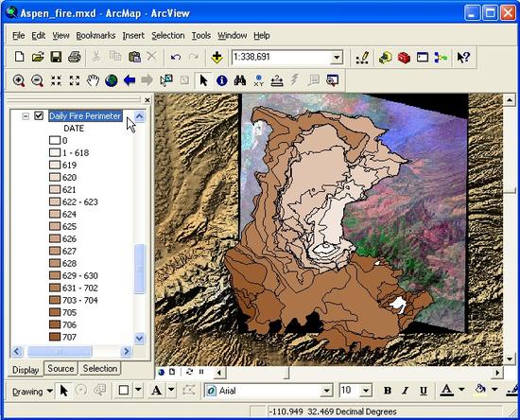Activate the Pan hand tool
520x420 pixels.
pyautogui.click(x=93, y=80)
